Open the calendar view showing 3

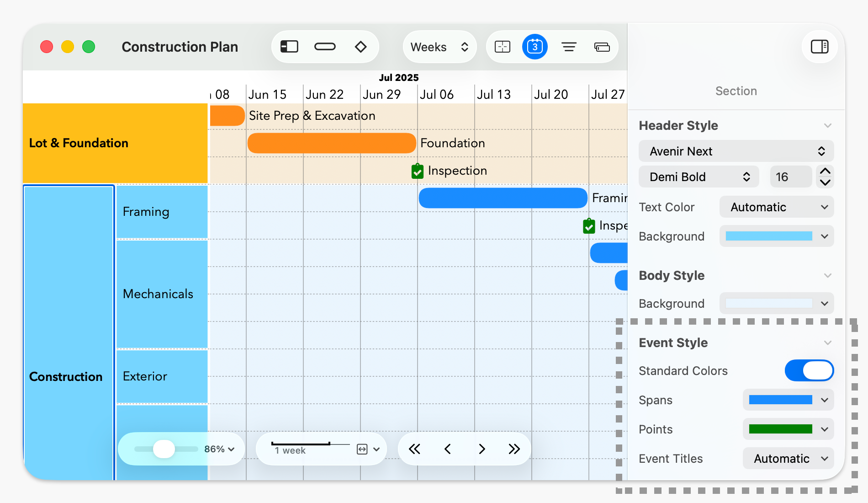pos(535,46)
